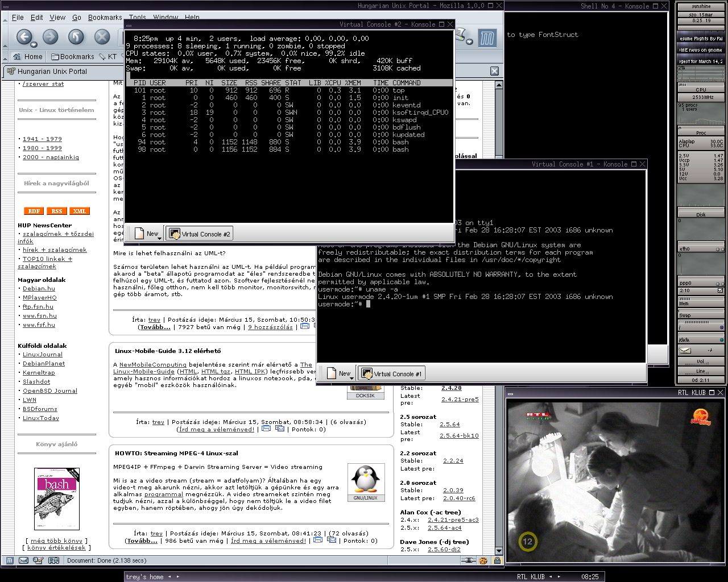The image size is (728, 582).
Task: Open the Debian.hu link
Action: [x=39, y=289]
